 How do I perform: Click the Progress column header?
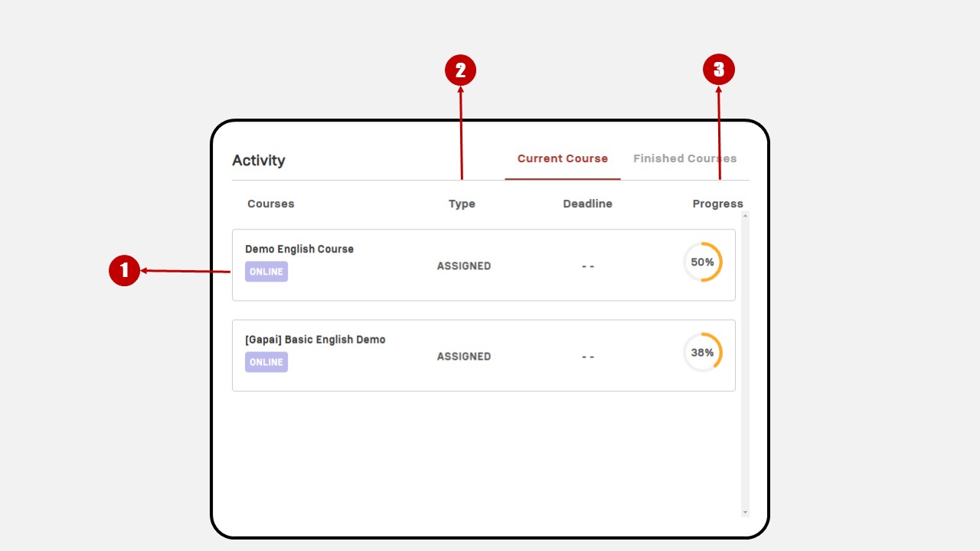tap(718, 204)
